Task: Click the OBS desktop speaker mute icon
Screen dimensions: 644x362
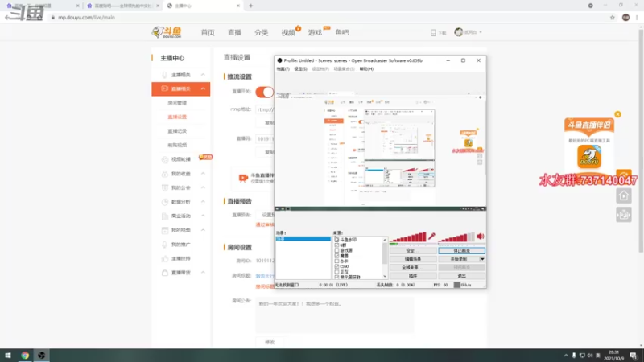Action: pyautogui.click(x=481, y=237)
